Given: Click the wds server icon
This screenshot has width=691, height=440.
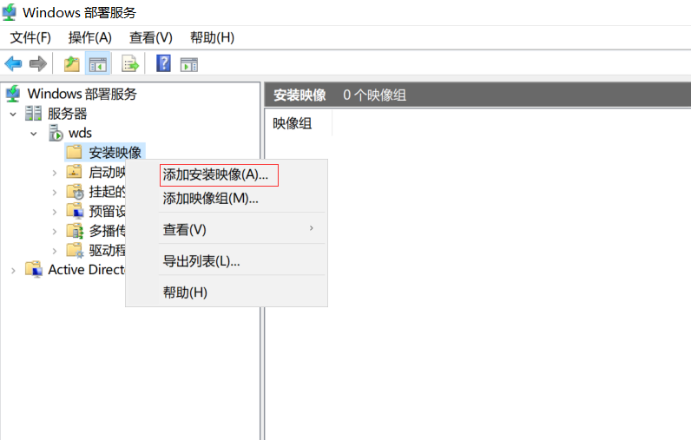Looking at the screenshot, I should pyautogui.click(x=56, y=133).
